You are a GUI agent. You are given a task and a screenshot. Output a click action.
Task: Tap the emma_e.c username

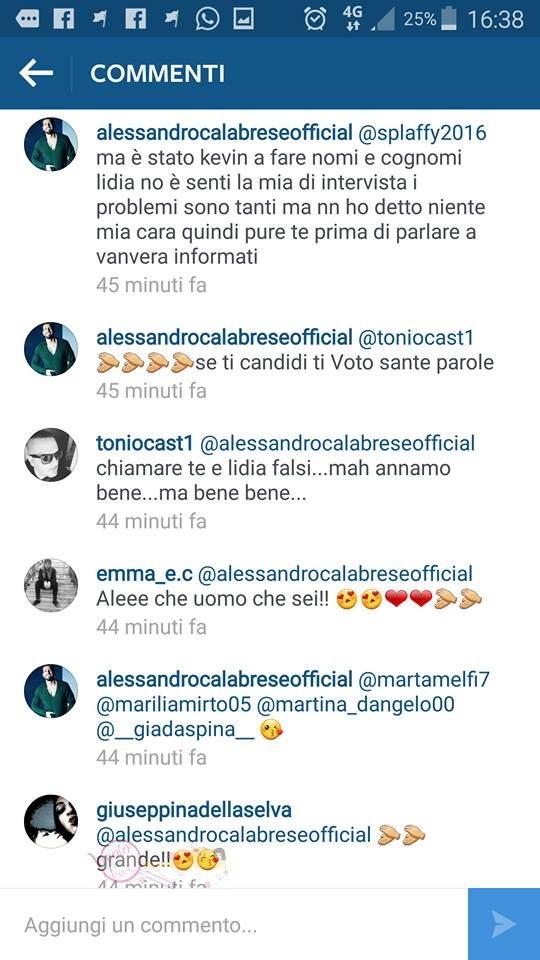(x=144, y=574)
